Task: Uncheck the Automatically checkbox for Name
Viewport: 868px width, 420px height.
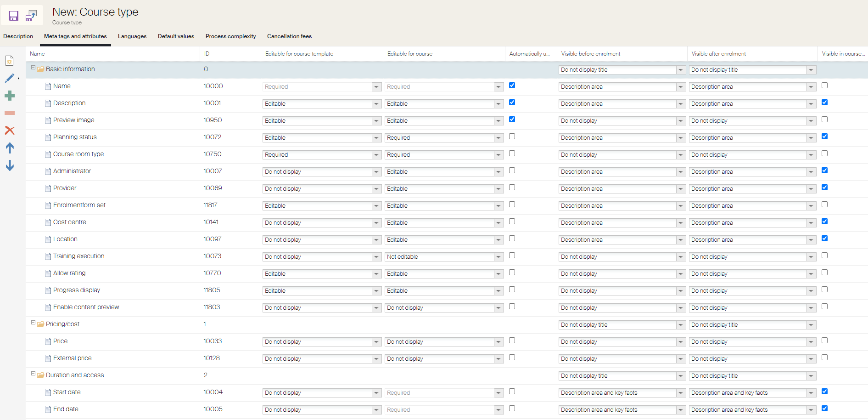Action: [x=512, y=85]
